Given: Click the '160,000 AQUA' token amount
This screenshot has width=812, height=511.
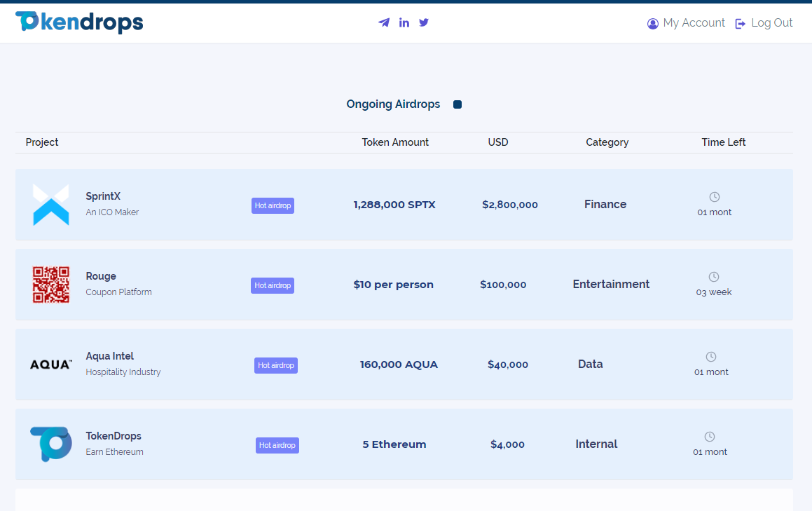Looking at the screenshot, I should click(x=399, y=364).
